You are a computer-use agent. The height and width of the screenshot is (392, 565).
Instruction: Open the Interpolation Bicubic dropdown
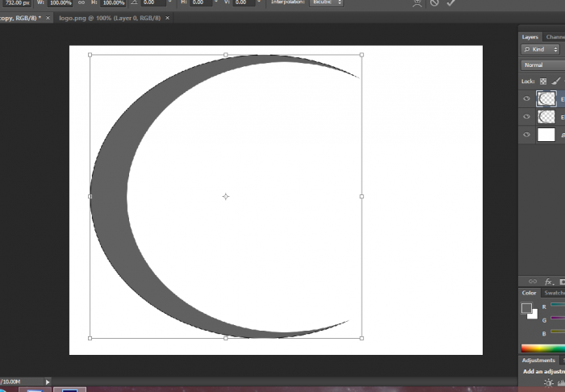[x=327, y=3]
